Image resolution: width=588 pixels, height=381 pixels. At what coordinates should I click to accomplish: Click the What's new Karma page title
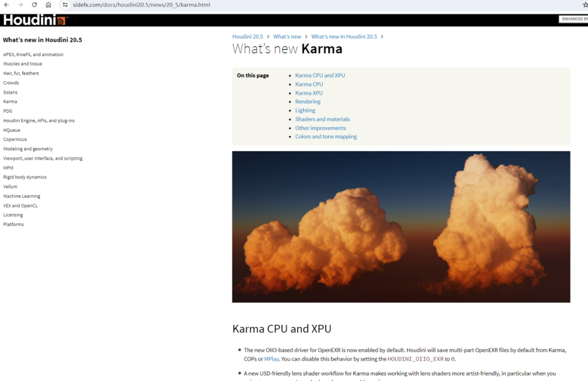[287, 49]
